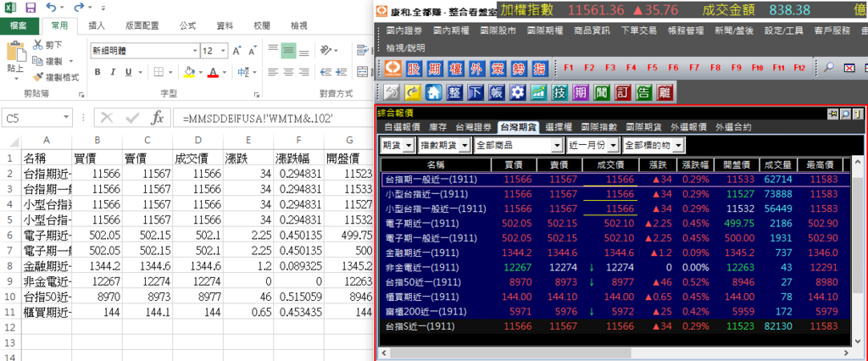Screen dimensions: 868x361
Task: Open the font name 新細明體 dropdown
Action: [x=195, y=51]
